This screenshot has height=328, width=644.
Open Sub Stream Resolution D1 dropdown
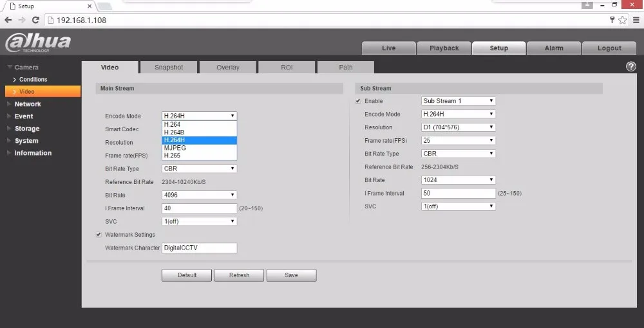click(459, 127)
